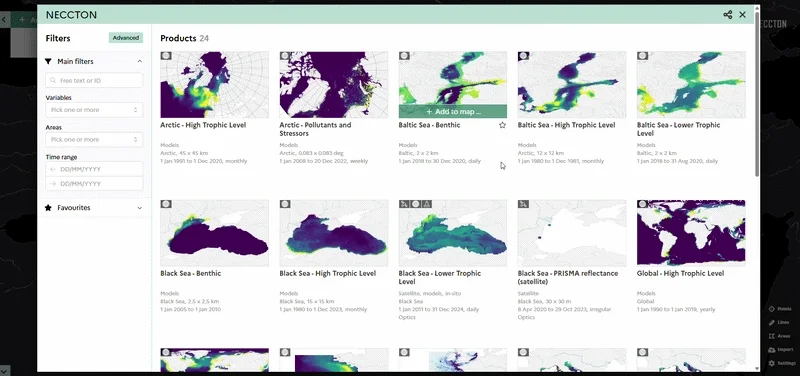The image size is (800, 376).
Task: Click the star icon beside Favourites
Action: click(48, 208)
